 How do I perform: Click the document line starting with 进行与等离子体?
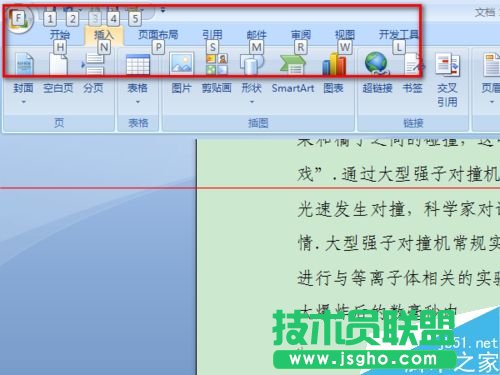tap(399, 278)
